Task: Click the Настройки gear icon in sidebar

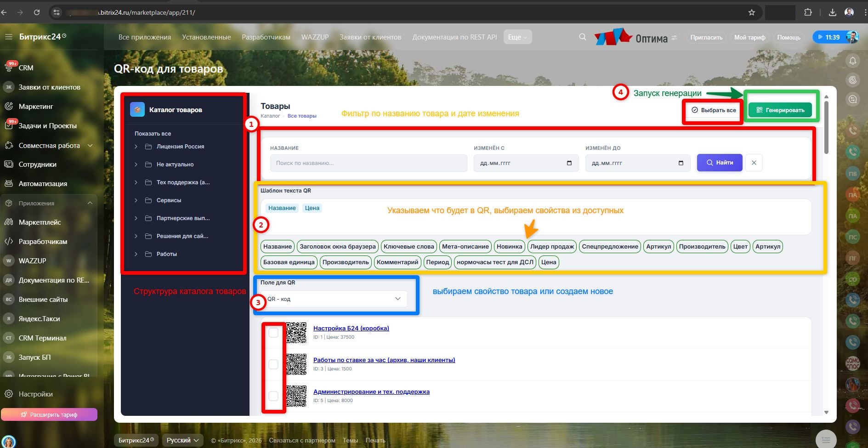Action: [9, 394]
